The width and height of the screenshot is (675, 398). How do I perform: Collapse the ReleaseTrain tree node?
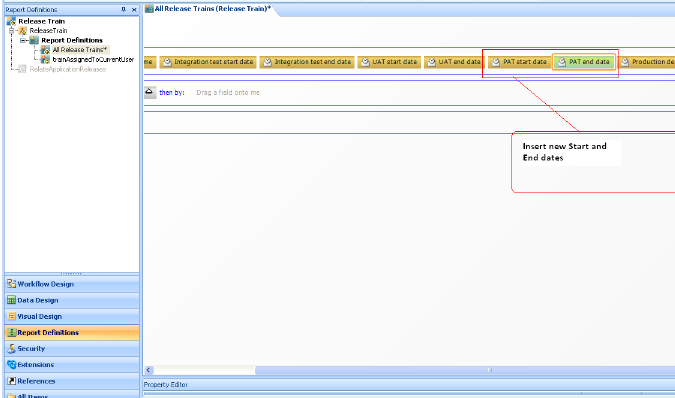(12, 31)
